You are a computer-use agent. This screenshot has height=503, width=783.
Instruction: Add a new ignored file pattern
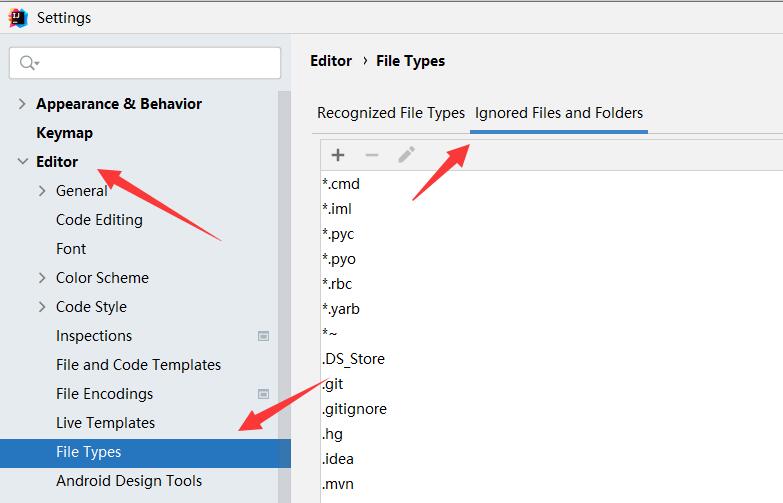[x=338, y=155]
